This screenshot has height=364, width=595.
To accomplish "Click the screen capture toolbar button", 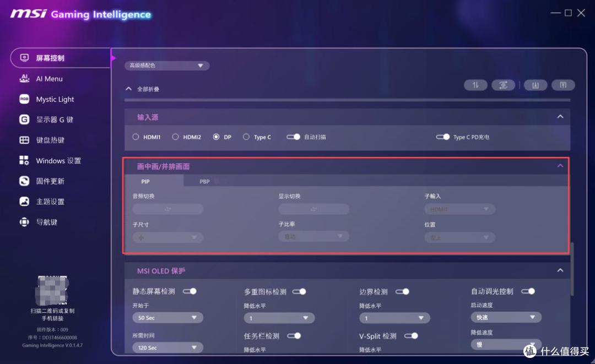I will [x=503, y=85].
